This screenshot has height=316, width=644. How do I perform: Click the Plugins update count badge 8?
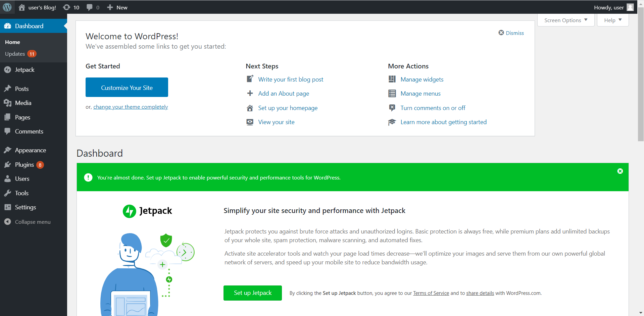click(x=40, y=165)
